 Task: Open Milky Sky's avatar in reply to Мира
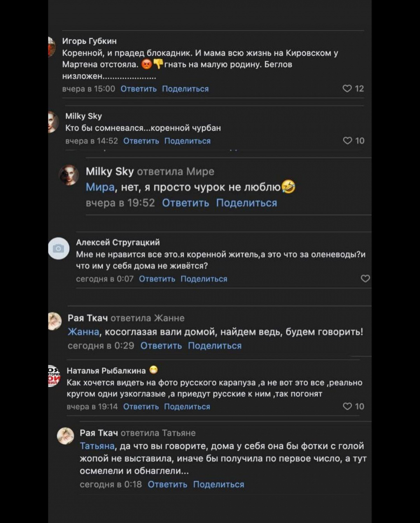tap(69, 175)
